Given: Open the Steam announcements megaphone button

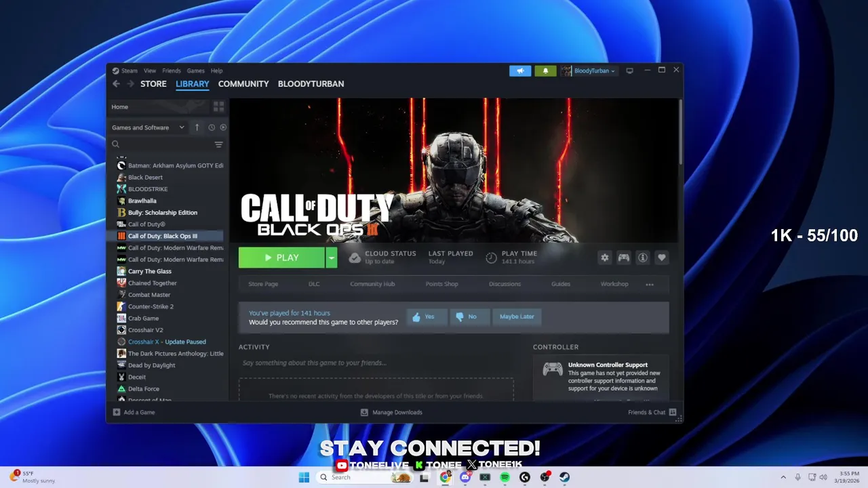Looking at the screenshot, I should tap(520, 70).
